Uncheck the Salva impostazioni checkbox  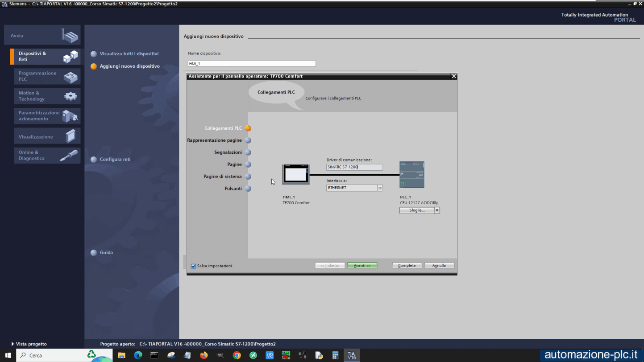193,266
